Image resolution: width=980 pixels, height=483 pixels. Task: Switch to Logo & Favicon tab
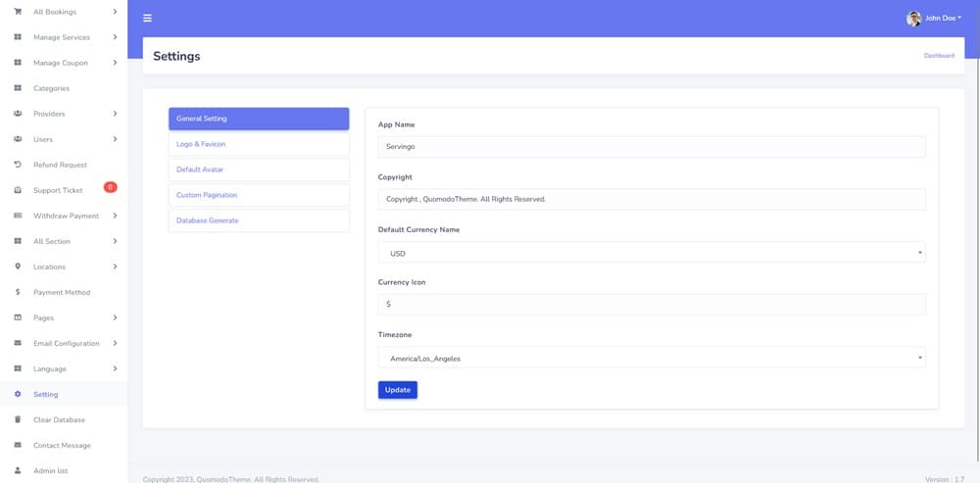coord(259,144)
